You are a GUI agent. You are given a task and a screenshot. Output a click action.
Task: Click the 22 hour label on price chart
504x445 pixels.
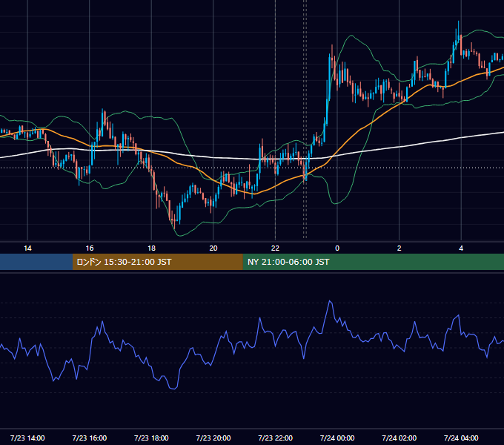click(275, 248)
